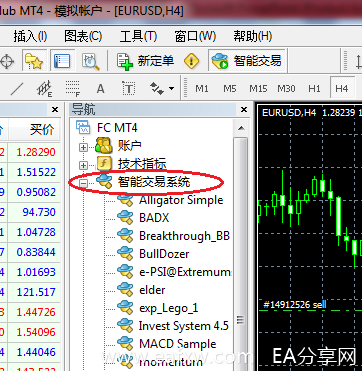Click the 账户 people icon

pos(104,145)
